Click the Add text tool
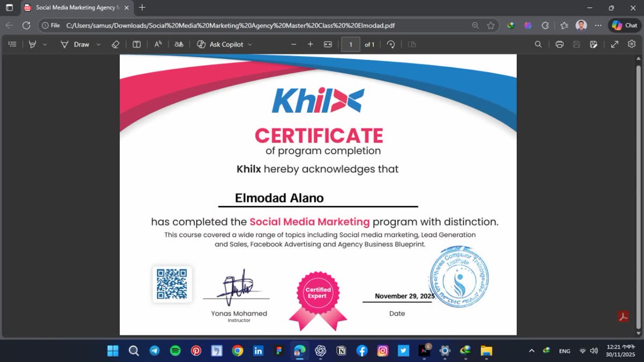 point(137,45)
